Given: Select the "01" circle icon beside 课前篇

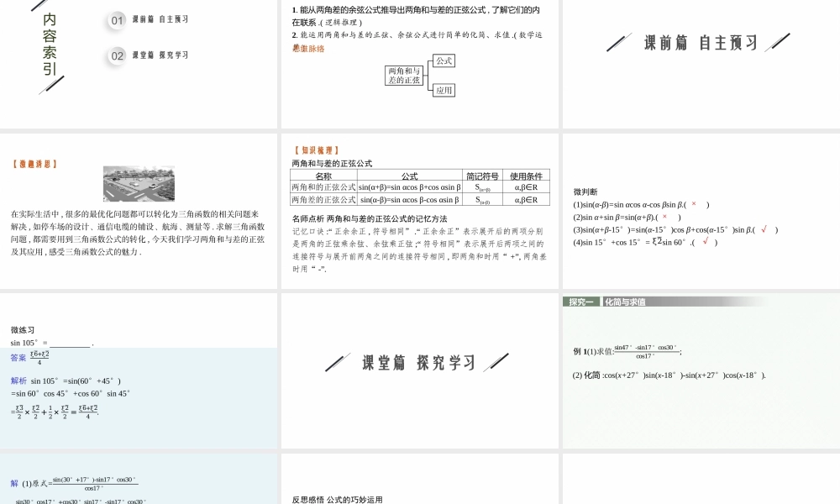Looking at the screenshot, I should (x=116, y=21).
